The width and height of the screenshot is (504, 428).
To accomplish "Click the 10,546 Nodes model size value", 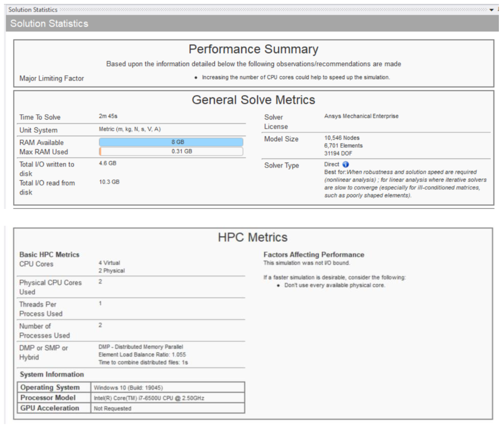I will tap(342, 138).
